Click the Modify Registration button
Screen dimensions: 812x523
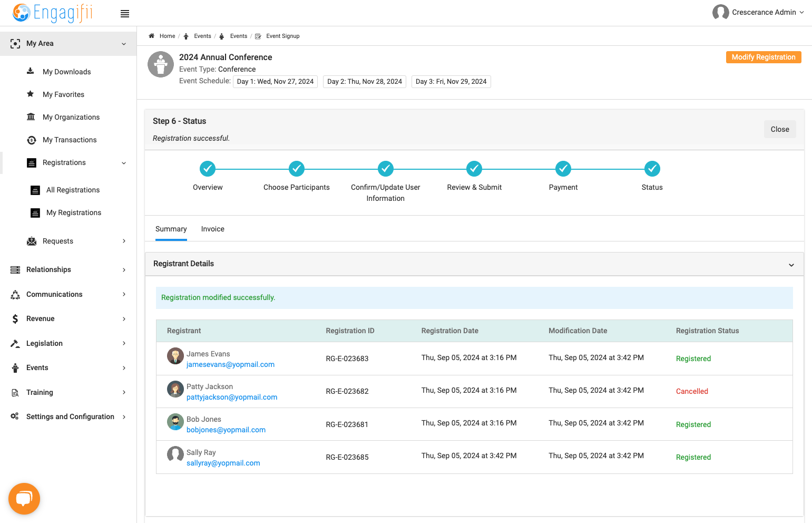tap(764, 57)
